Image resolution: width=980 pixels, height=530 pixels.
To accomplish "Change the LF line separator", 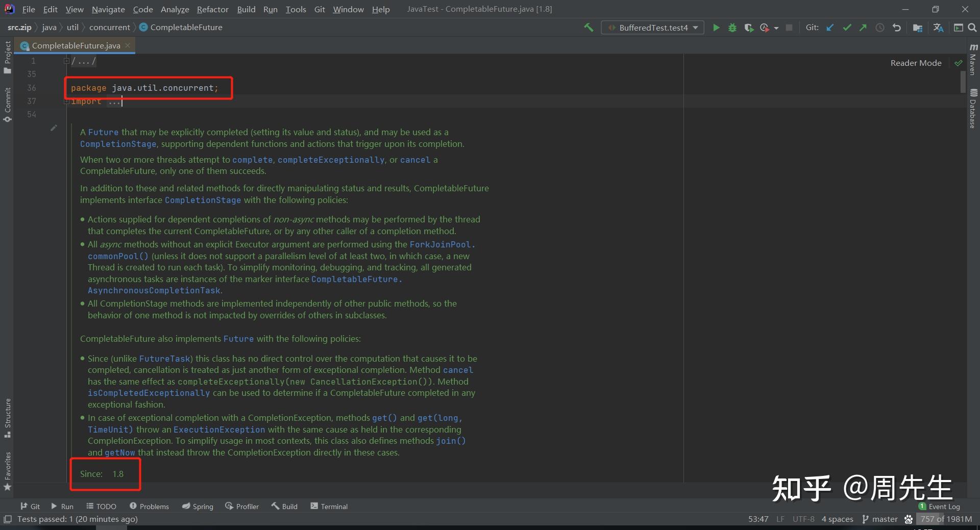I will (x=780, y=519).
